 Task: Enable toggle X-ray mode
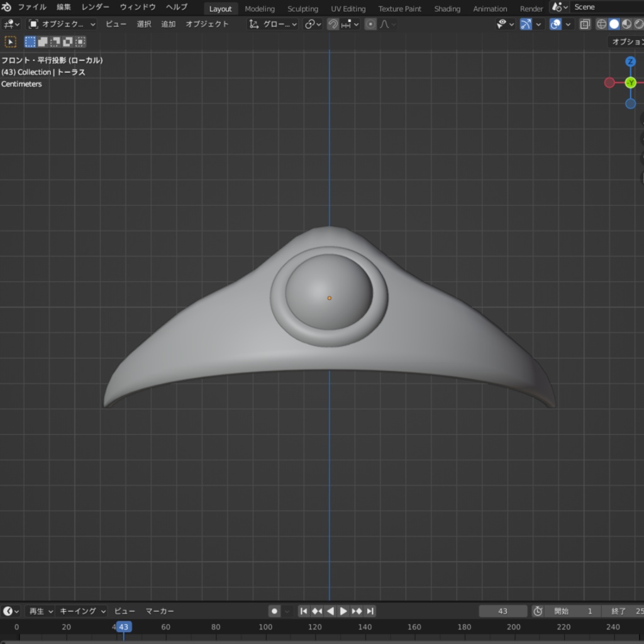tap(585, 24)
